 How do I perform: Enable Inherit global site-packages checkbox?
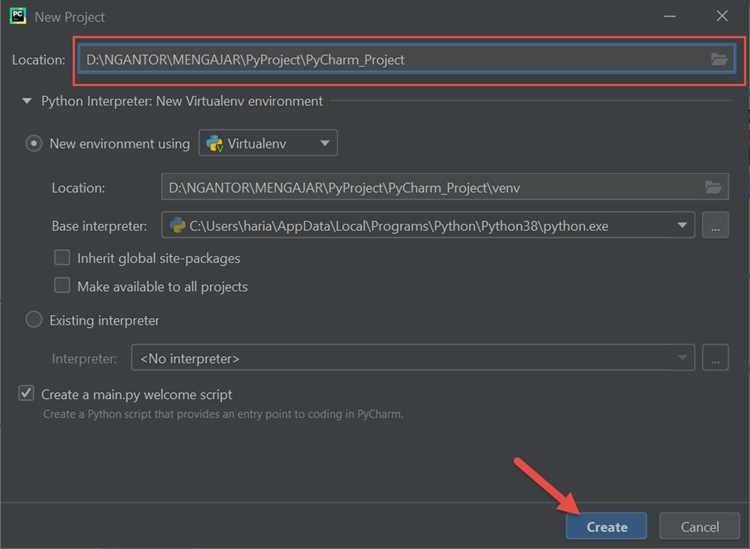62,258
